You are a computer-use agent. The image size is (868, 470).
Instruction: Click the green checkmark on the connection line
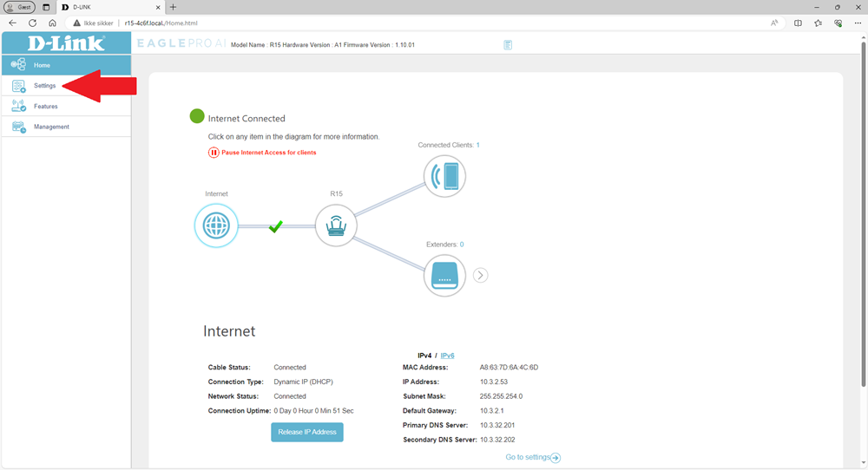[x=276, y=226]
